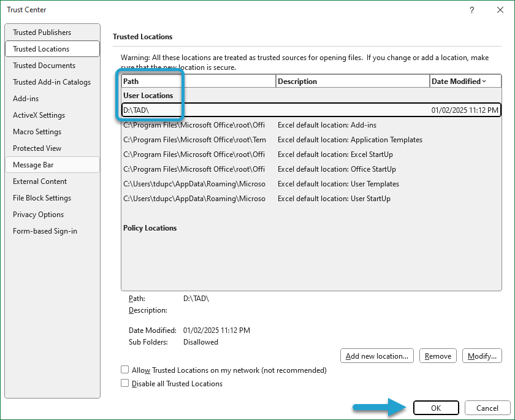The image size is (515, 420).
Task: Open External Content settings
Action: click(53, 181)
